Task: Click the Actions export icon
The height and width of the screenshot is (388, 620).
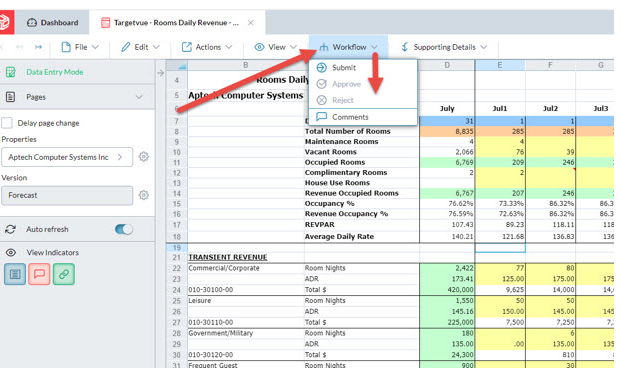Action: tap(187, 47)
